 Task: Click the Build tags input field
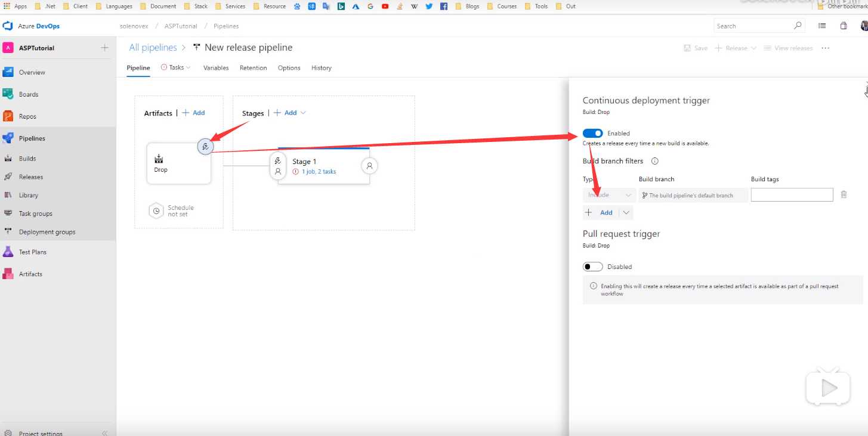click(792, 194)
